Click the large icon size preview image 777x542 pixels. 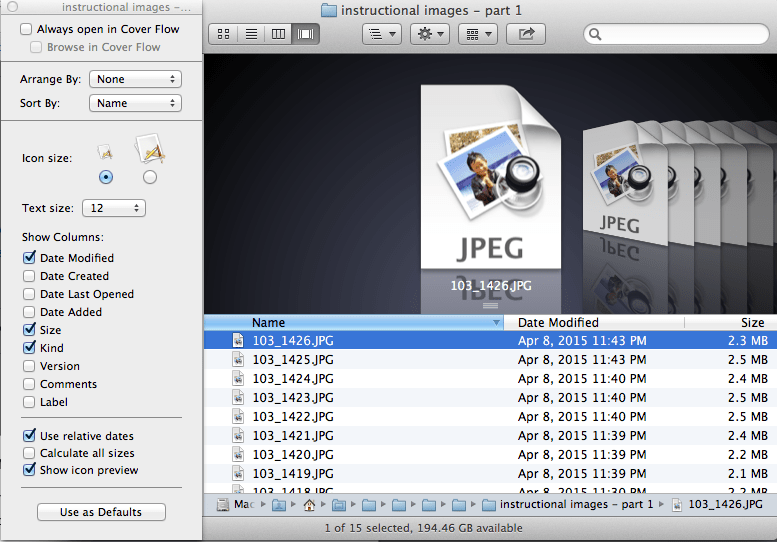pyautogui.click(x=150, y=148)
